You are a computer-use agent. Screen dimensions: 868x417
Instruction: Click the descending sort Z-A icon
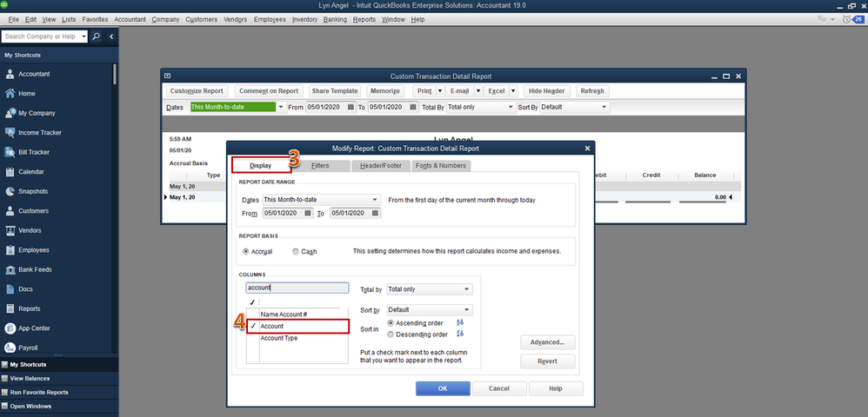coord(459,334)
